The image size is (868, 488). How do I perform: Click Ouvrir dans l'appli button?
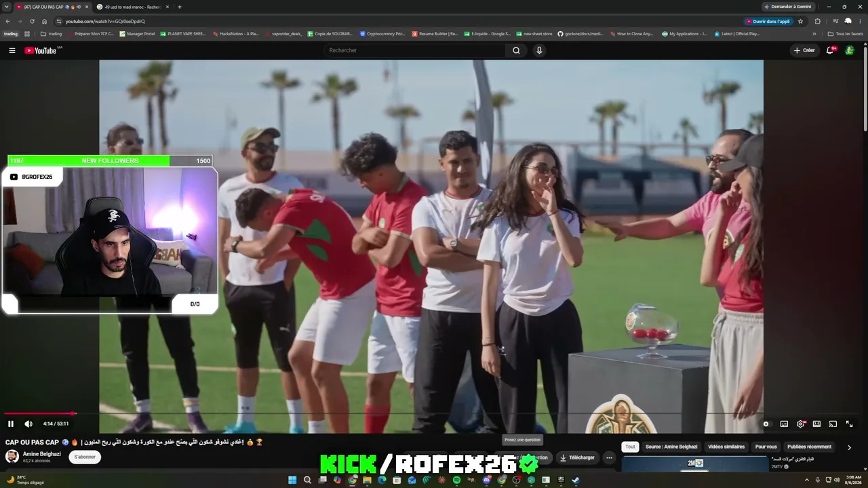pyautogui.click(x=768, y=21)
